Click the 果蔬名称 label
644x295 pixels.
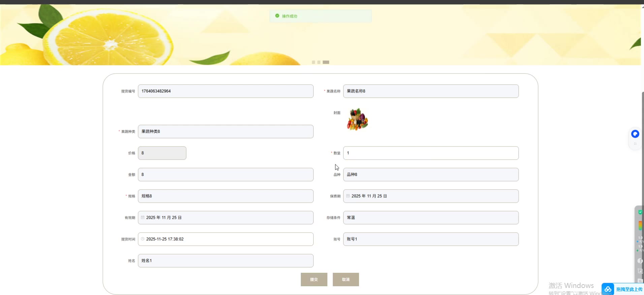(x=333, y=91)
